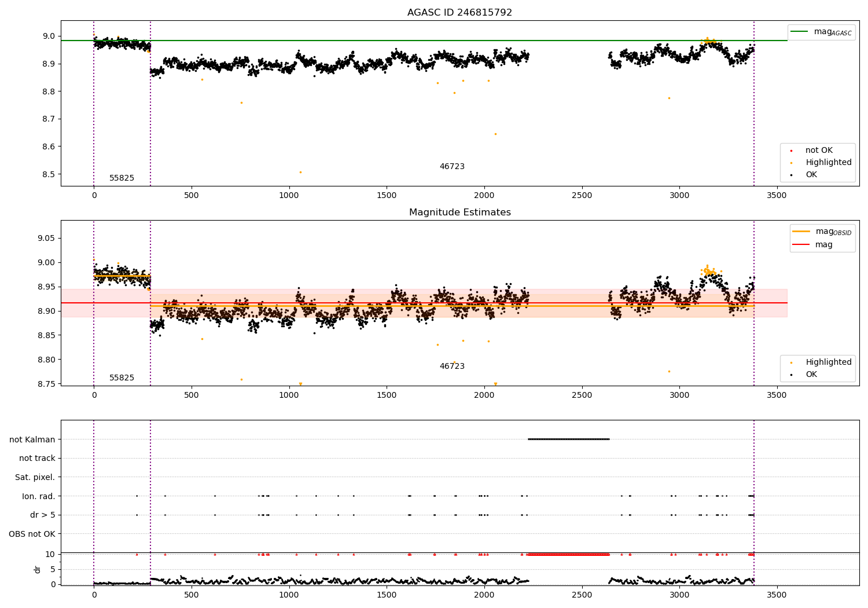Click the '46723' label in Magnitude Estimates panel
Screen dimensions: 868x608
(452, 367)
